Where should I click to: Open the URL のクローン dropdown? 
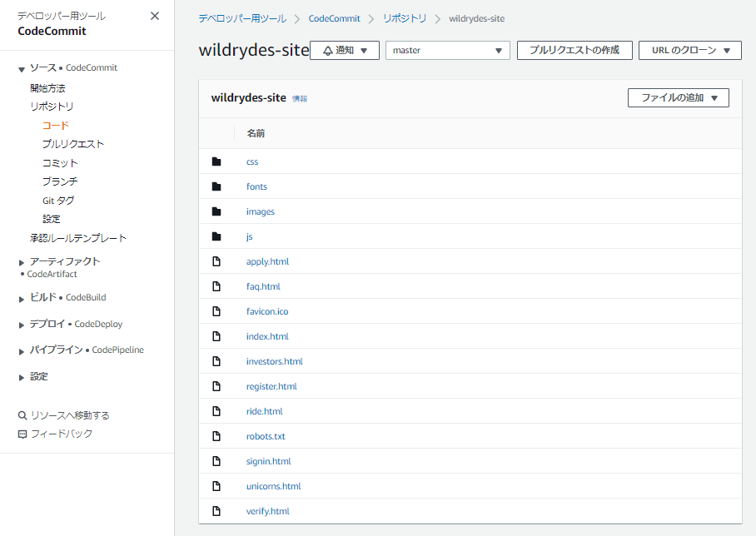[689, 50]
